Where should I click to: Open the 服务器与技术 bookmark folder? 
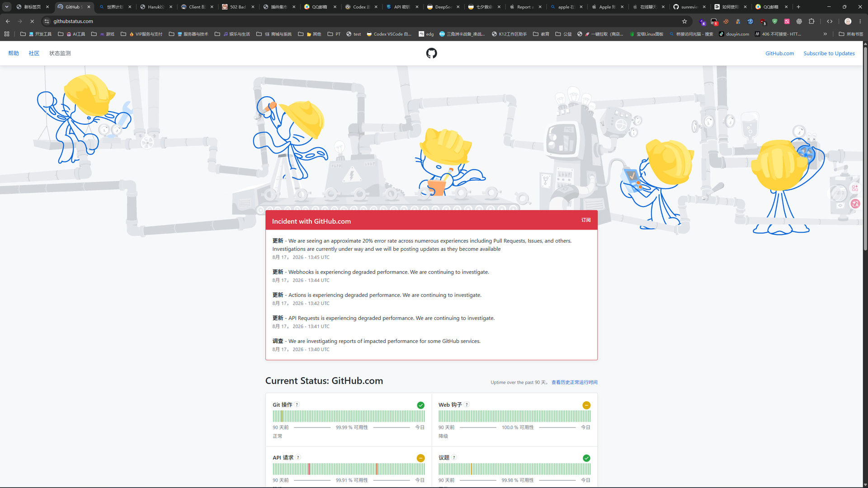pyautogui.click(x=189, y=34)
